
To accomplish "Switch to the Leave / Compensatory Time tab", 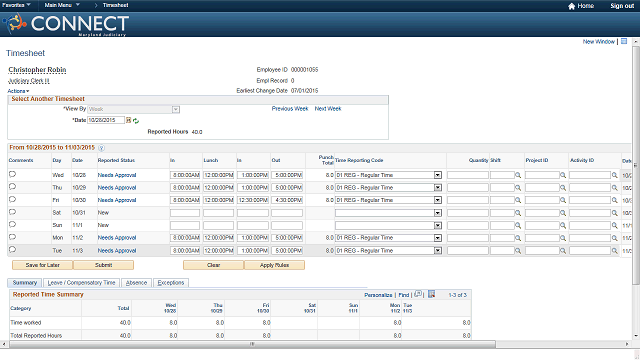I will [81, 282].
